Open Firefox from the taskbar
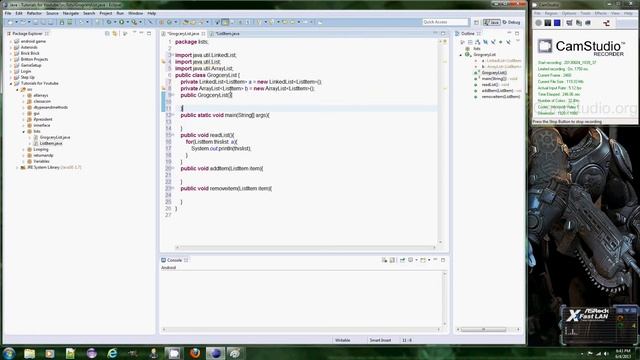 pos(195,353)
